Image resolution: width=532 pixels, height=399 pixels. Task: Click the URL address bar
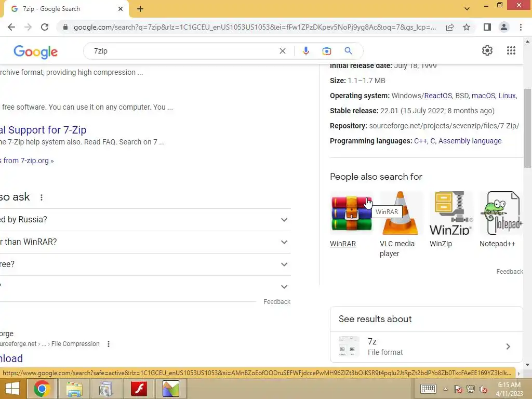255,27
